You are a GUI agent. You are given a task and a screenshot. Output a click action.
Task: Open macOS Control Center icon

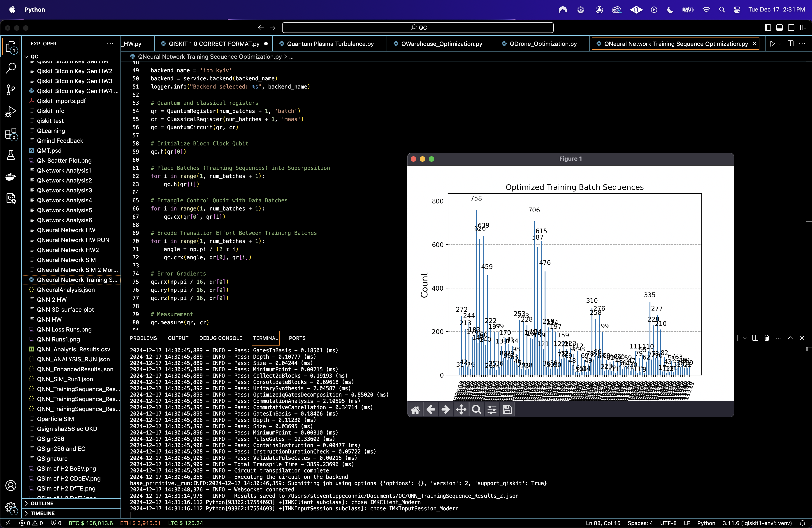(x=737, y=9)
